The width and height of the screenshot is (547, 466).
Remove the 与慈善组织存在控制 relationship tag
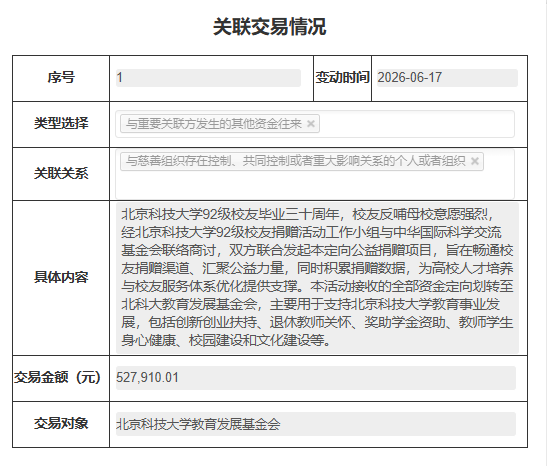coord(474,161)
